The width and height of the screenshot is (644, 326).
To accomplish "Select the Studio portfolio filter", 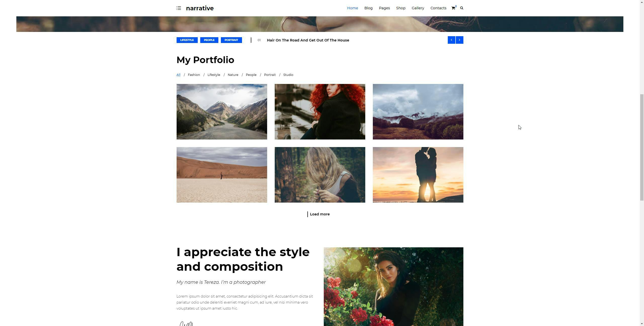I will click(288, 75).
